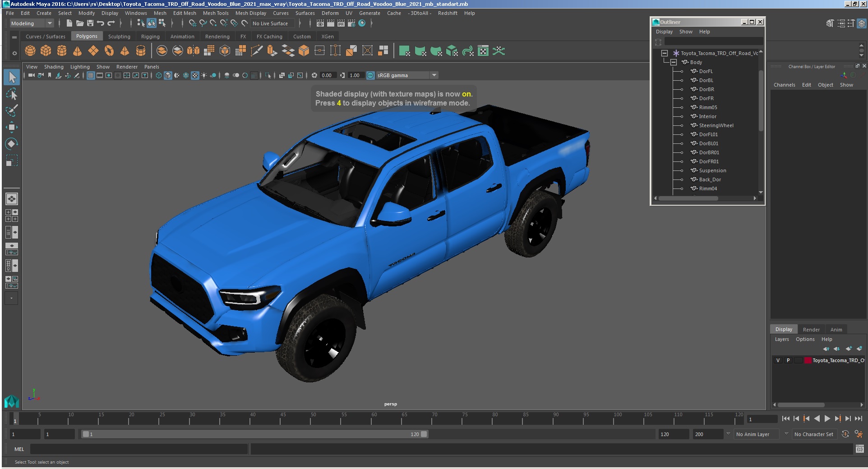This screenshot has width=868, height=469.
Task: Toggle textured display in the viewport
Action: [195, 75]
